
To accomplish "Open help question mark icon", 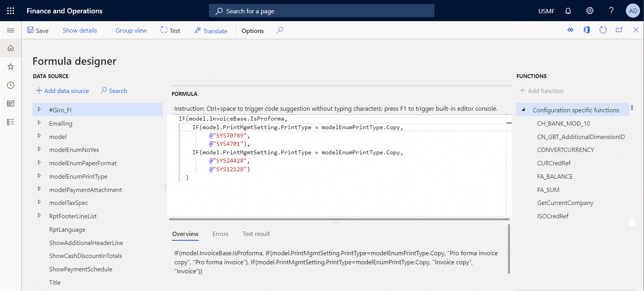I will pos(611,11).
